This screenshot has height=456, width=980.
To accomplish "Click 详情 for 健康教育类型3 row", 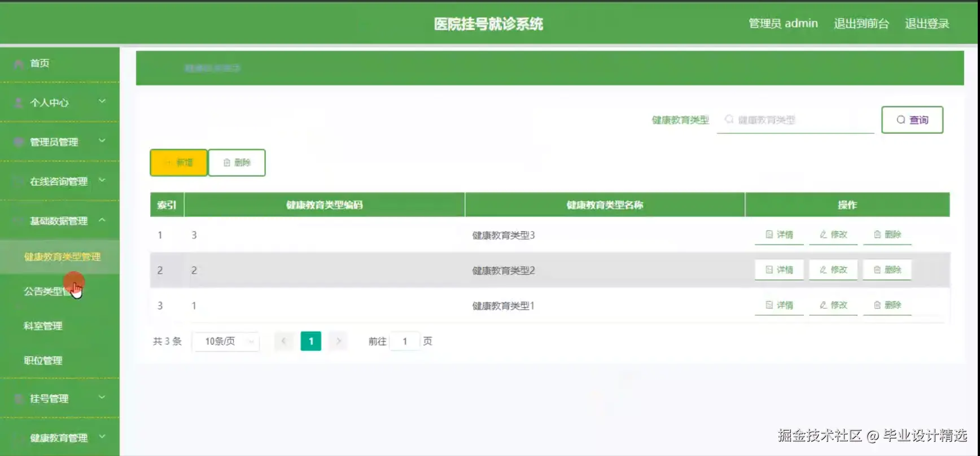I will (x=779, y=234).
